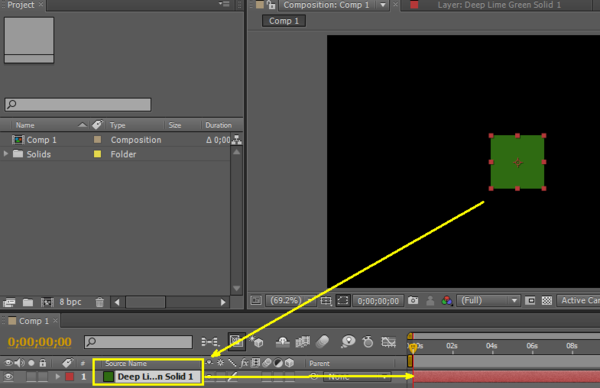Toggle solo box for Deep Lime Green Solid layer
Viewport: 600px width, 388px height.
[x=31, y=377]
